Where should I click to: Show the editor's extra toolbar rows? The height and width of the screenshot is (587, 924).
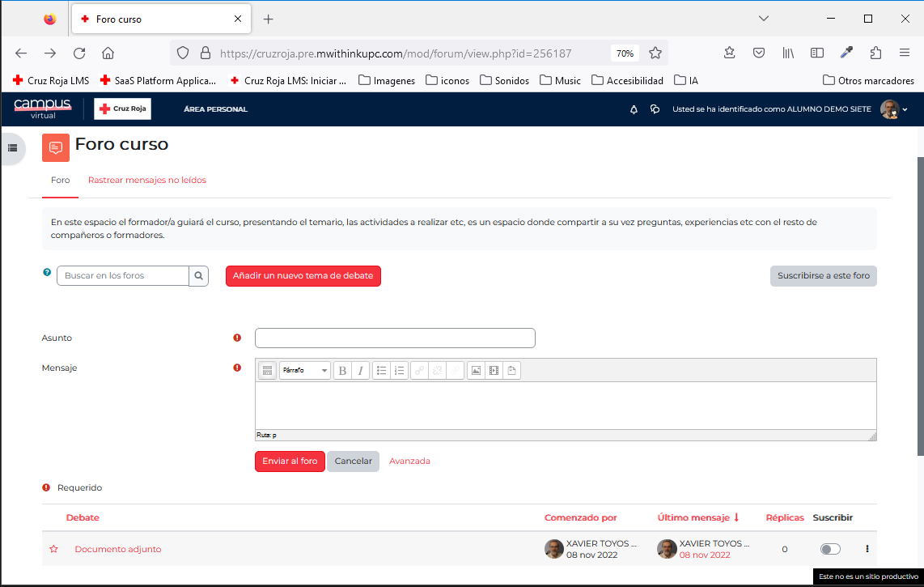tap(267, 371)
